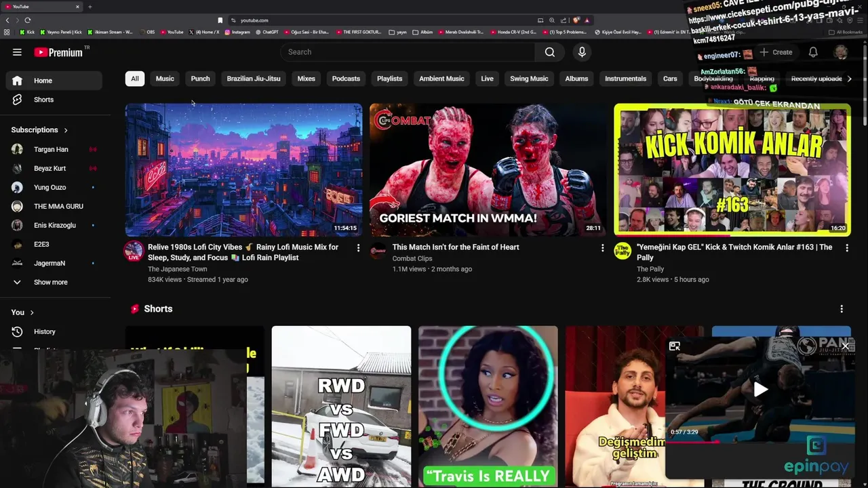Image resolution: width=868 pixels, height=488 pixels.
Task: Click the bookmark icon beside the address bar
Action: pos(220,20)
